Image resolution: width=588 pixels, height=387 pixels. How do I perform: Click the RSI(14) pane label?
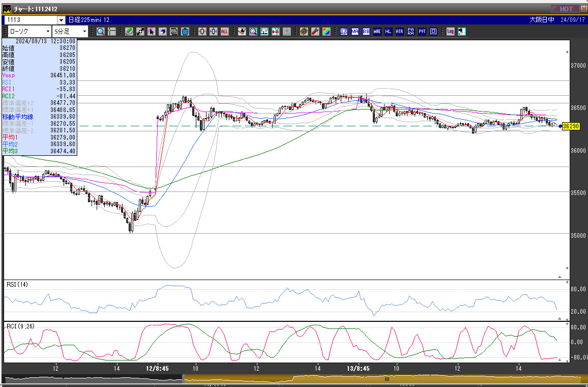click(x=17, y=285)
